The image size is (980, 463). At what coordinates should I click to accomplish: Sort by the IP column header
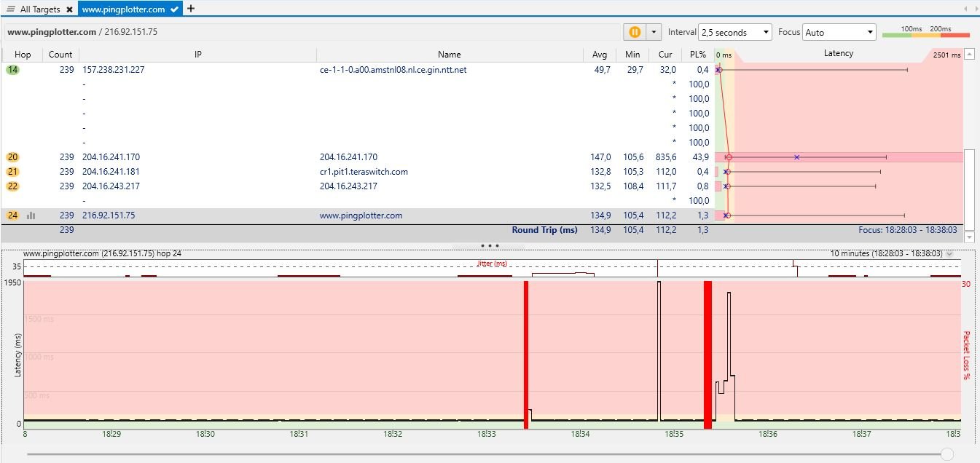(197, 55)
